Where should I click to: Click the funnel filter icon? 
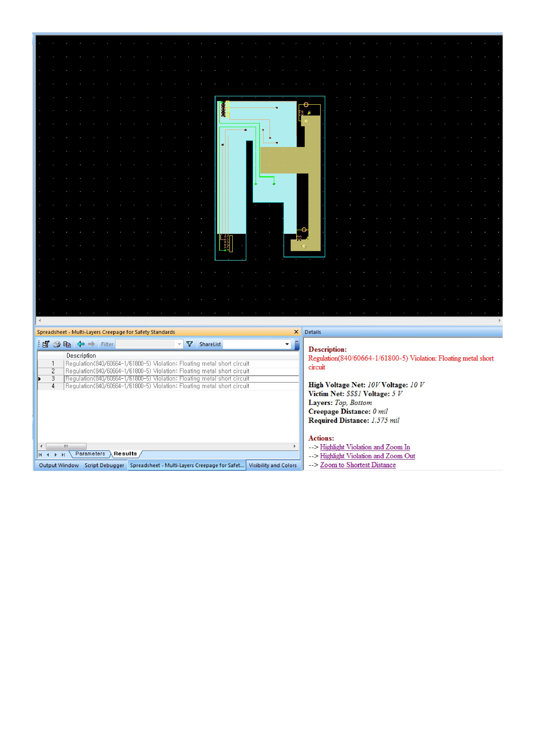click(189, 344)
